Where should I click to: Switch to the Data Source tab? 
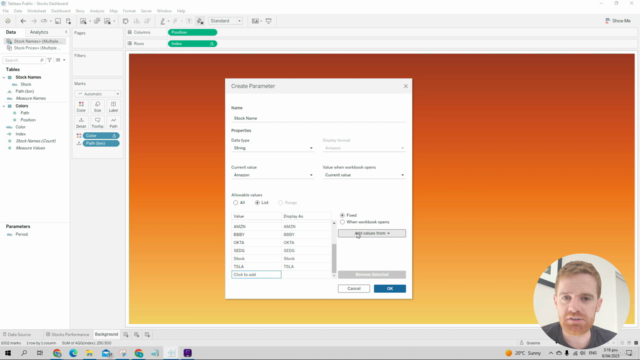pos(17,334)
